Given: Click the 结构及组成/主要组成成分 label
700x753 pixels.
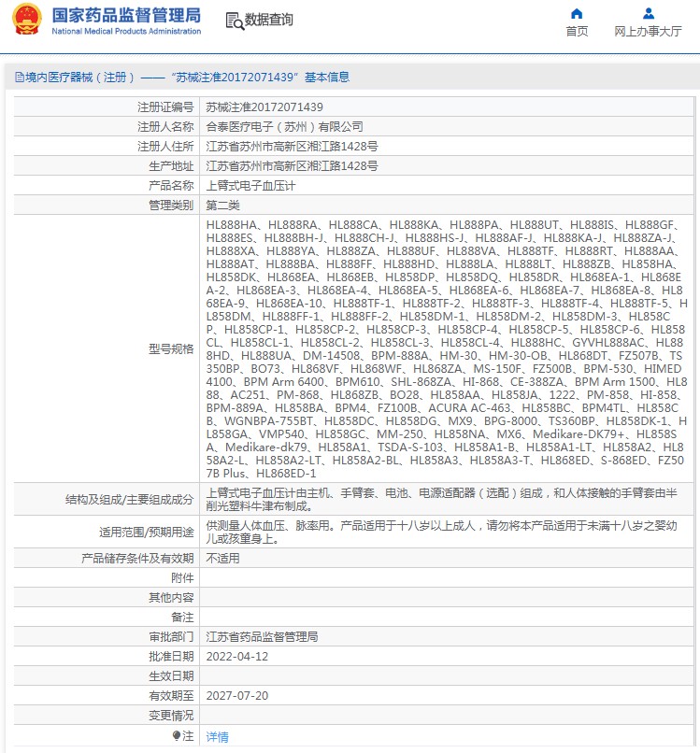Looking at the screenshot, I should [x=129, y=500].
